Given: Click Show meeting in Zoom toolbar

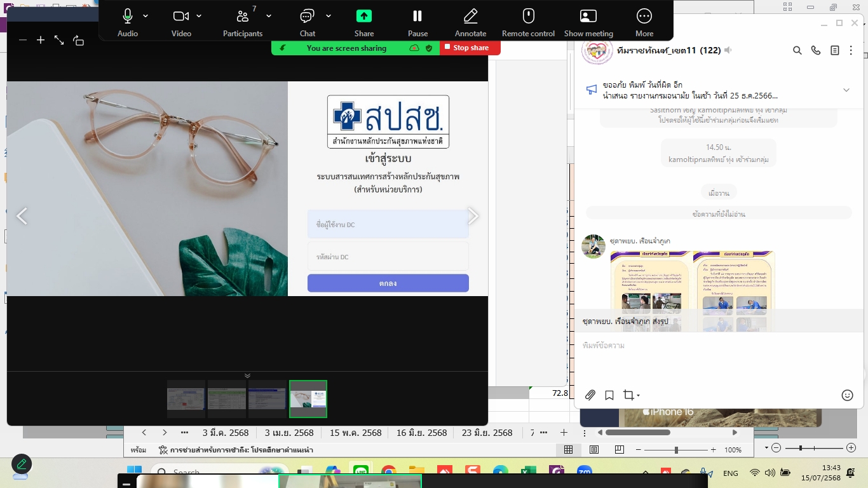Looking at the screenshot, I should click(588, 22).
